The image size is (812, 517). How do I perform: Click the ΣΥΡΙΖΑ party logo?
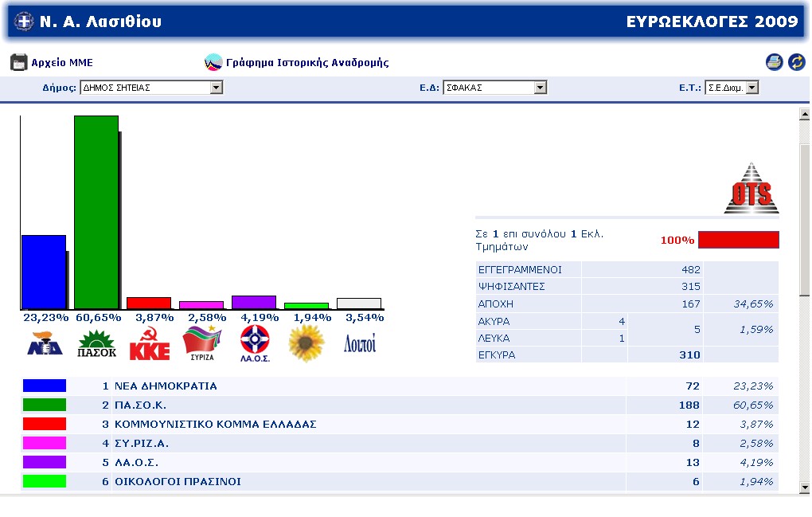(202, 343)
